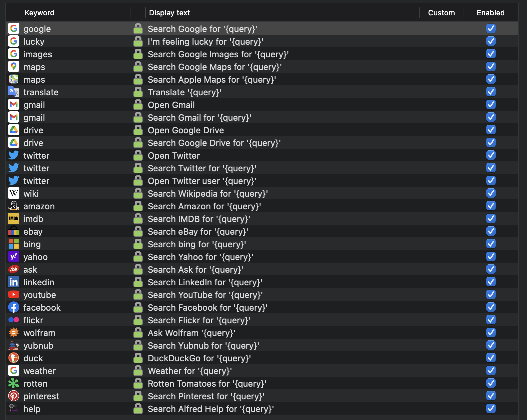Click the Google Maps pin icon
This screenshot has width=527, height=420.
[14, 67]
